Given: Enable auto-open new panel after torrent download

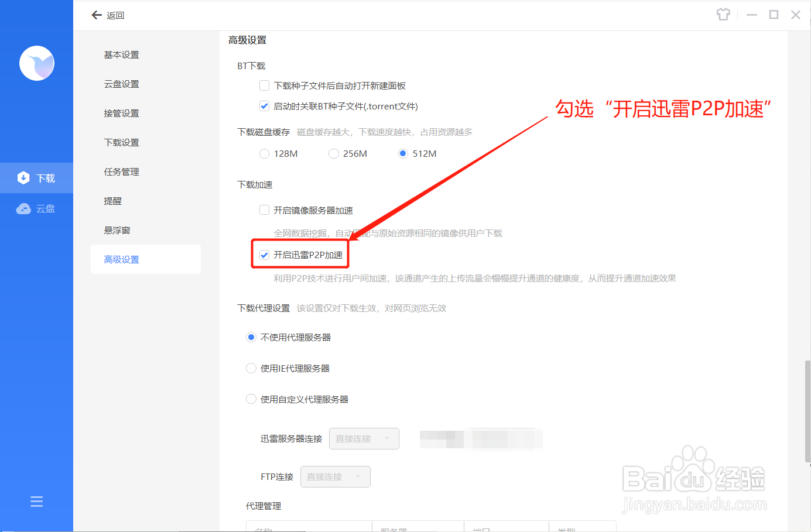Looking at the screenshot, I should (264, 85).
